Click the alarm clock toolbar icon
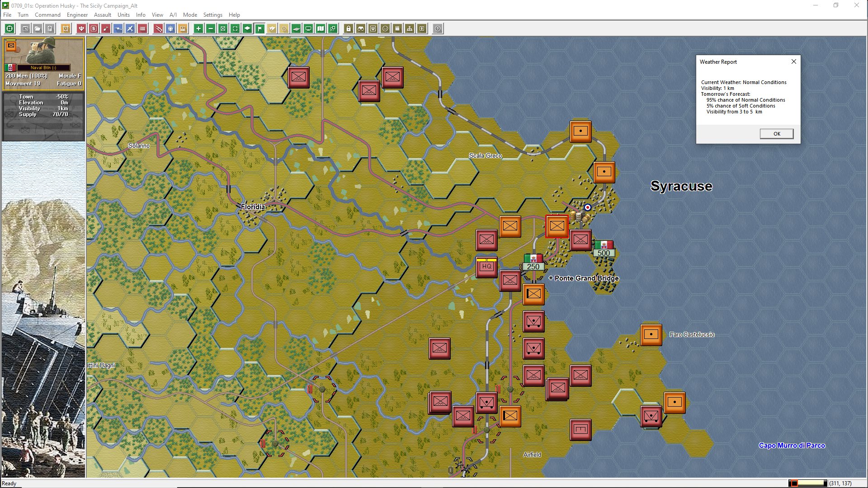 pyautogui.click(x=66, y=28)
